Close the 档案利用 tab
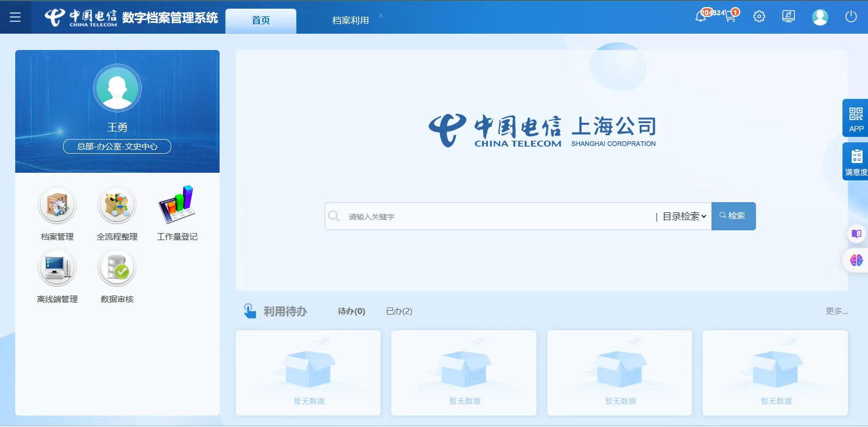 380,15
